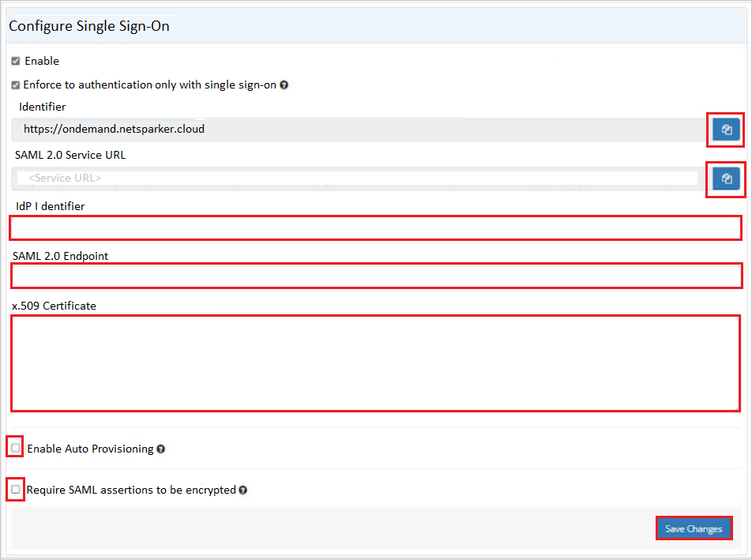Image resolution: width=752 pixels, height=560 pixels.
Task: Enable Auto Provisioning
Action: [x=15, y=447]
